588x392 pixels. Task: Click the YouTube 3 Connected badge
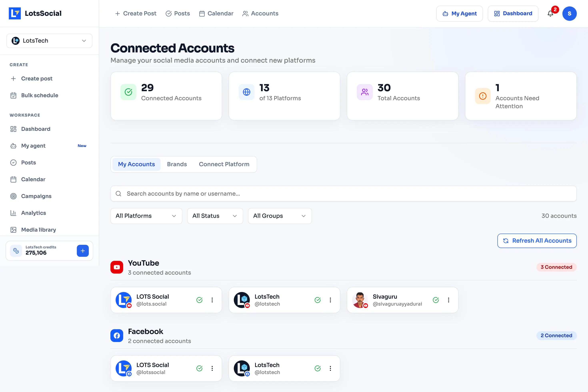(556, 267)
